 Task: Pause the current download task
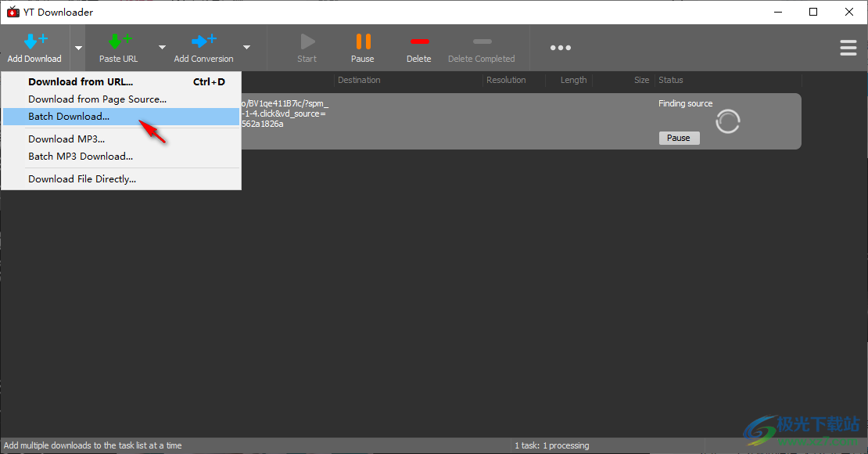tap(678, 138)
